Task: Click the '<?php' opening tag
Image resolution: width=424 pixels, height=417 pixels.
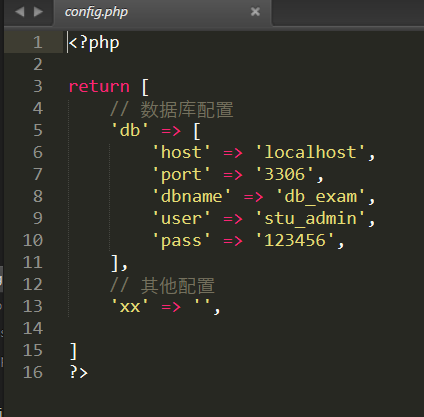Action: click(x=94, y=43)
